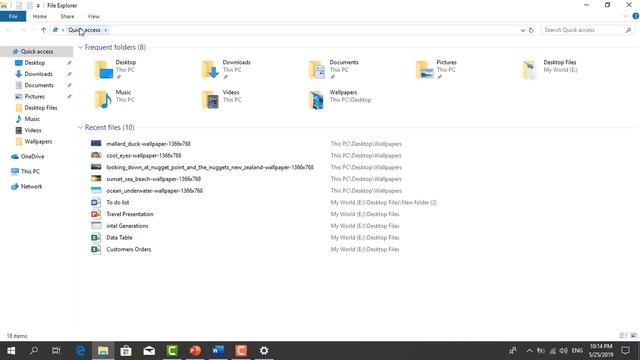Viewport: 640px width, 360px height.
Task: Collapse the Recent files section
Action: (x=80, y=127)
